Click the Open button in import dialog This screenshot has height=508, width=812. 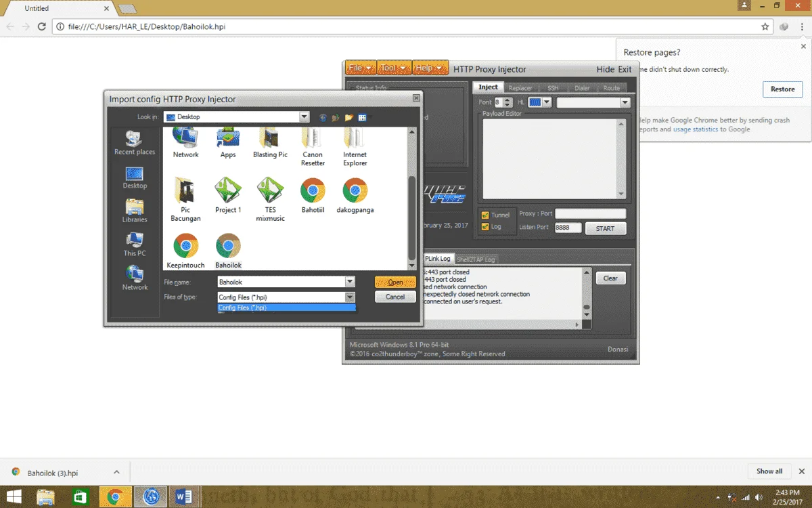(395, 282)
